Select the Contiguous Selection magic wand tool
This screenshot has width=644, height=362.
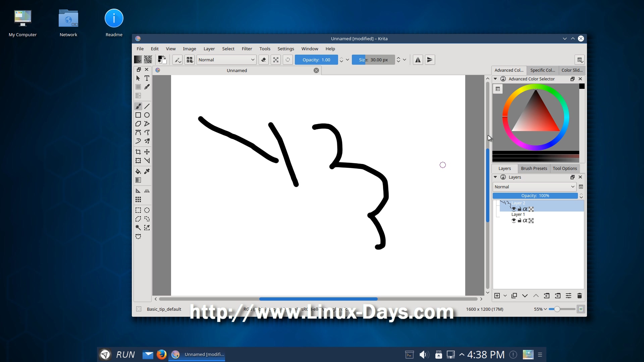click(138, 228)
